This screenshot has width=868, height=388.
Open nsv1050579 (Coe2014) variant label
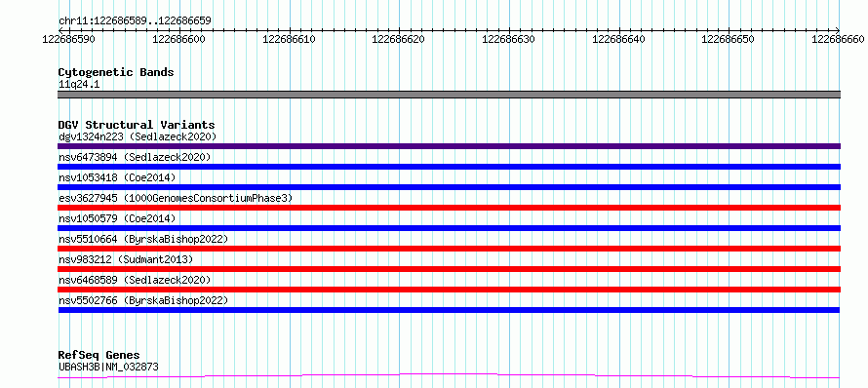[117, 218]
